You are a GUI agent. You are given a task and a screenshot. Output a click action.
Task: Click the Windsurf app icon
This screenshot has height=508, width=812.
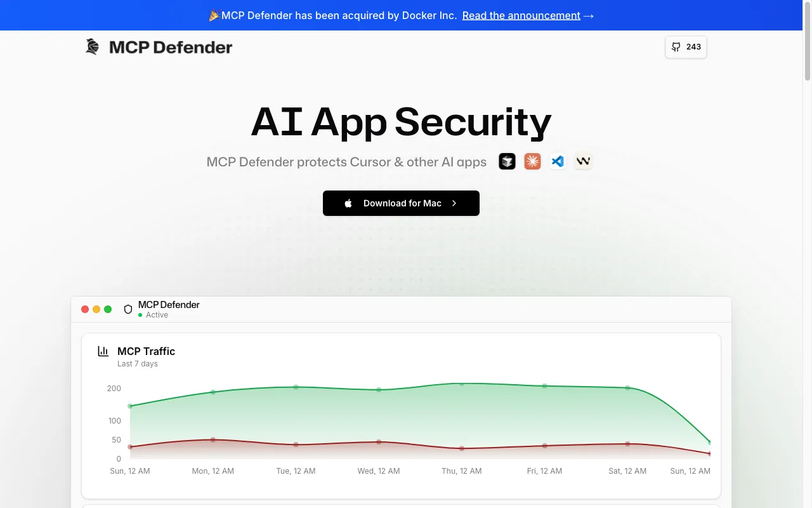point(583,161)
